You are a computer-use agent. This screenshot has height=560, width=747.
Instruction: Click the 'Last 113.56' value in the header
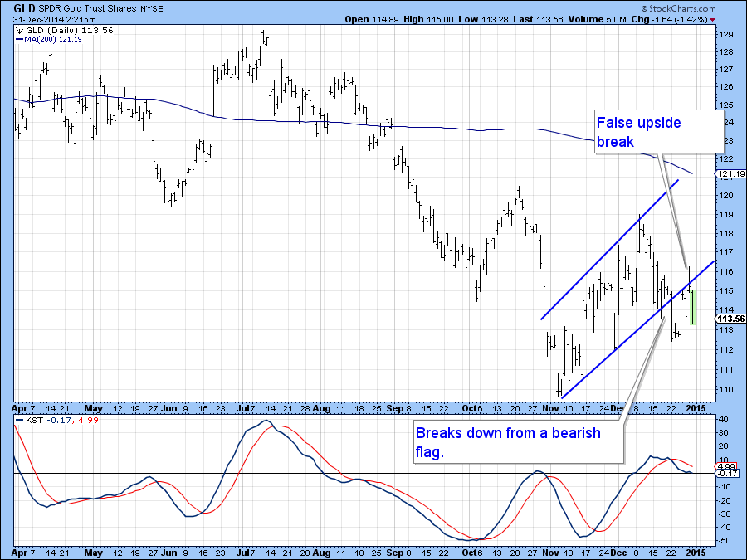pos(539,20)
